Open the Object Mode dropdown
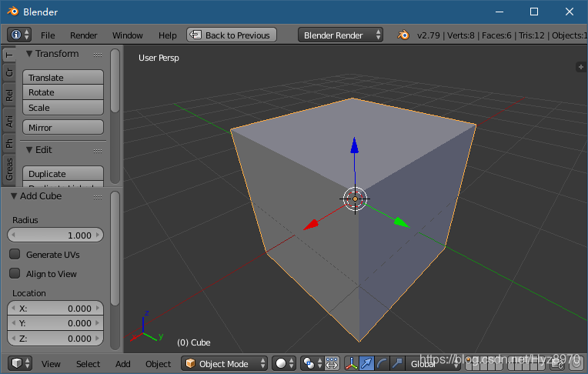The height and width of the screenshot is (374, 588). (224, 363)
